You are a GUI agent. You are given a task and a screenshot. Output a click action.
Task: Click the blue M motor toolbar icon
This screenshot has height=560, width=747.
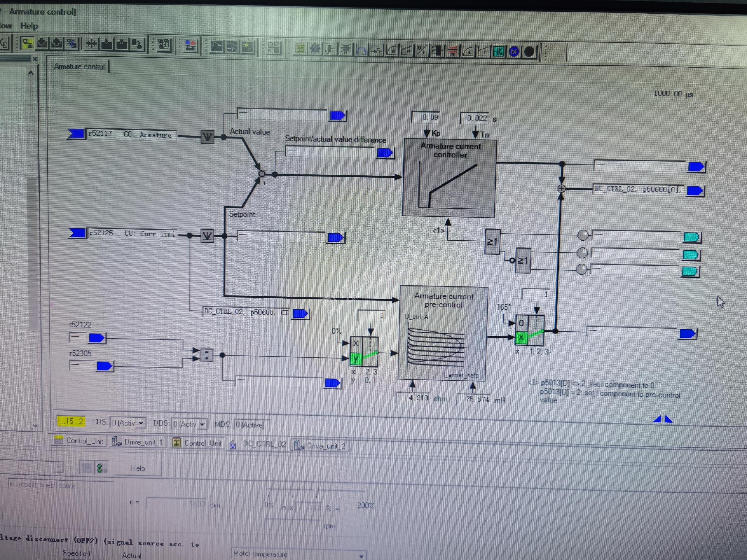(514, 52)
